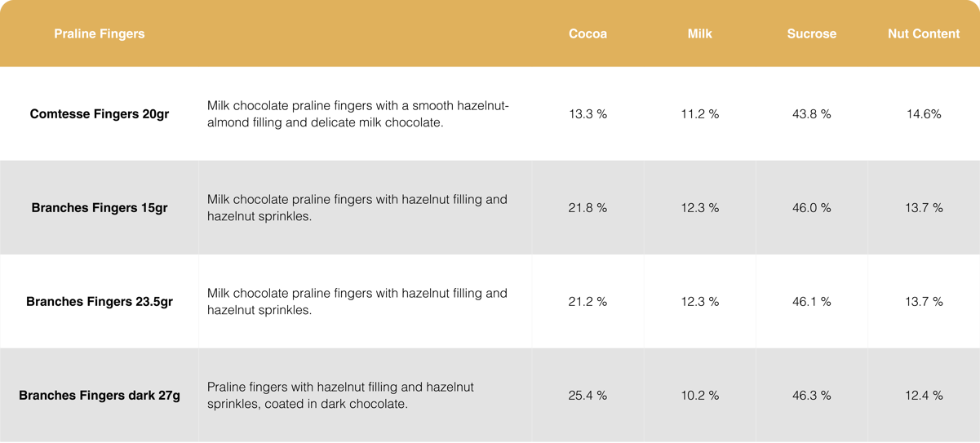The image size is (980, 443).
Task: Click the dark chocolate coated description text
Action: pyautogui.click(x=340, y=396)
